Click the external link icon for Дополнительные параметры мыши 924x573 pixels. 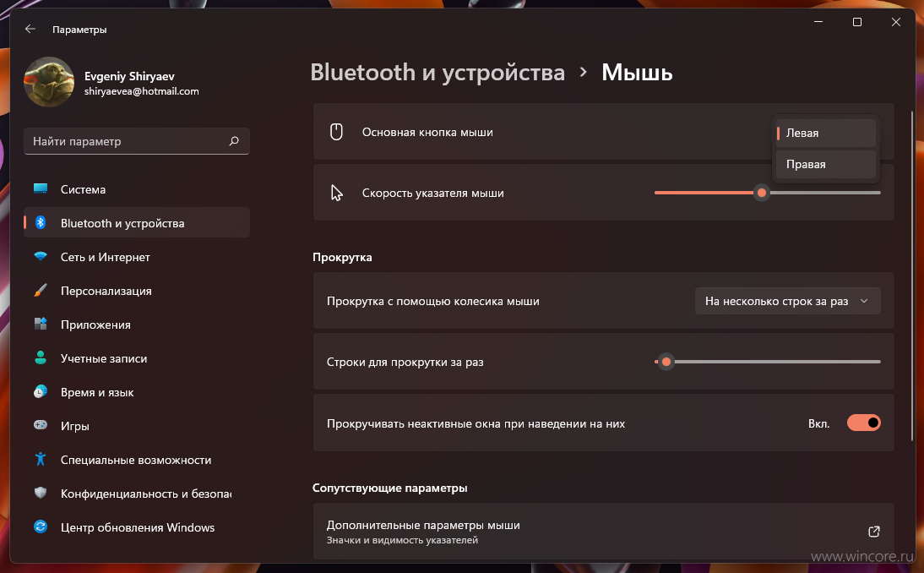pos(874,531)
